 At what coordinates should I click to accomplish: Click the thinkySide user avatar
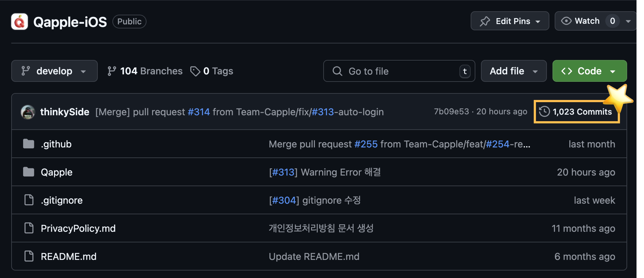click(28, 112)
